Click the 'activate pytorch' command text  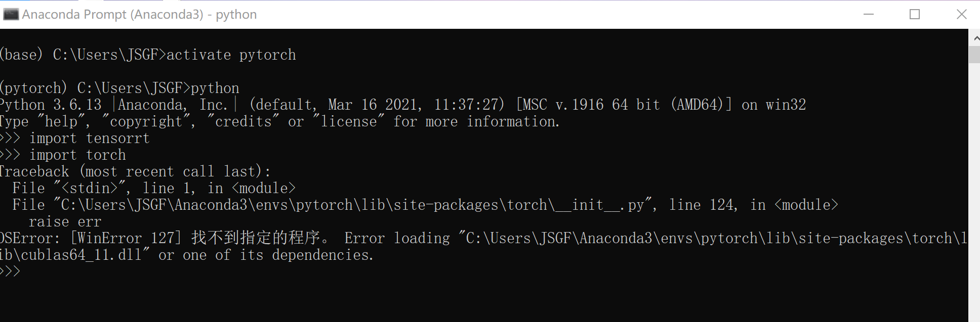coord(231,55)
